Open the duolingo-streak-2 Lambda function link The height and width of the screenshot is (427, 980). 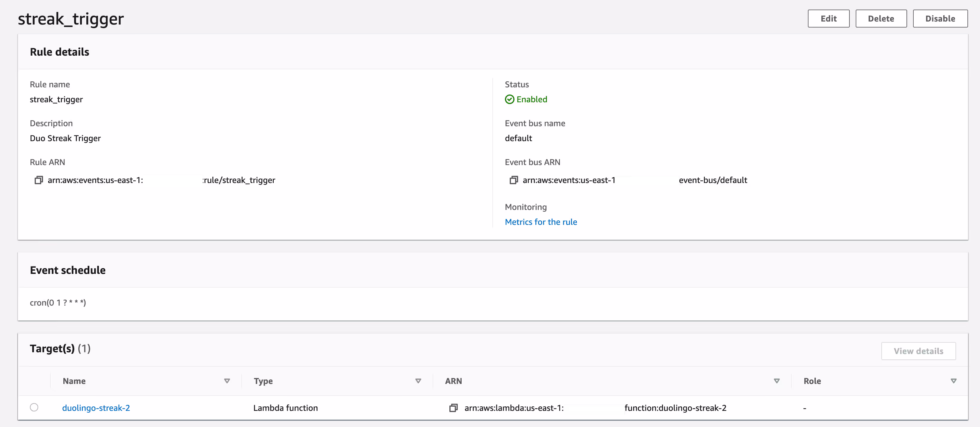[x=96, y=408]
